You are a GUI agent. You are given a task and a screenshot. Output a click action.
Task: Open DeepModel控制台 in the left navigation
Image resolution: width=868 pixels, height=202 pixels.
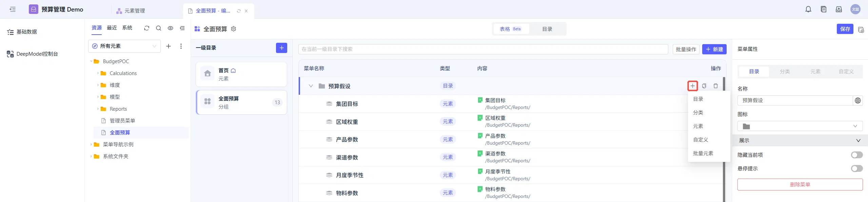[x=33, y=54]
